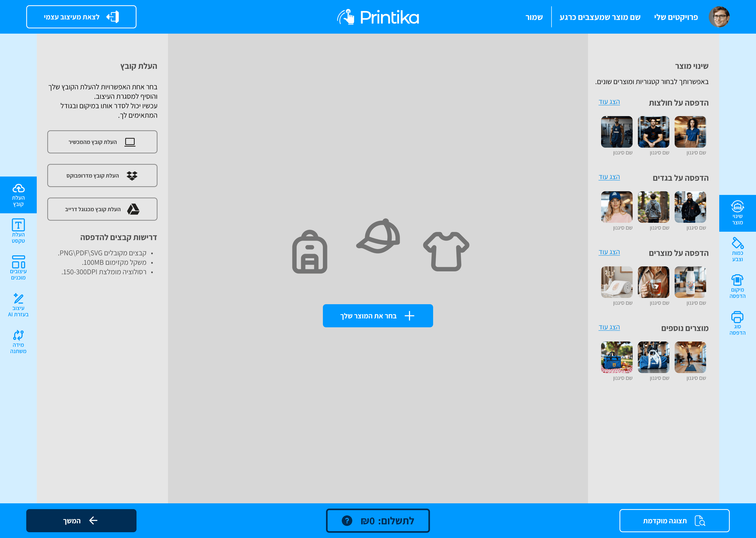Viewport: 756px width, 538px height.
Task: Upload a file from Dropbox
Action: (102, 175)
